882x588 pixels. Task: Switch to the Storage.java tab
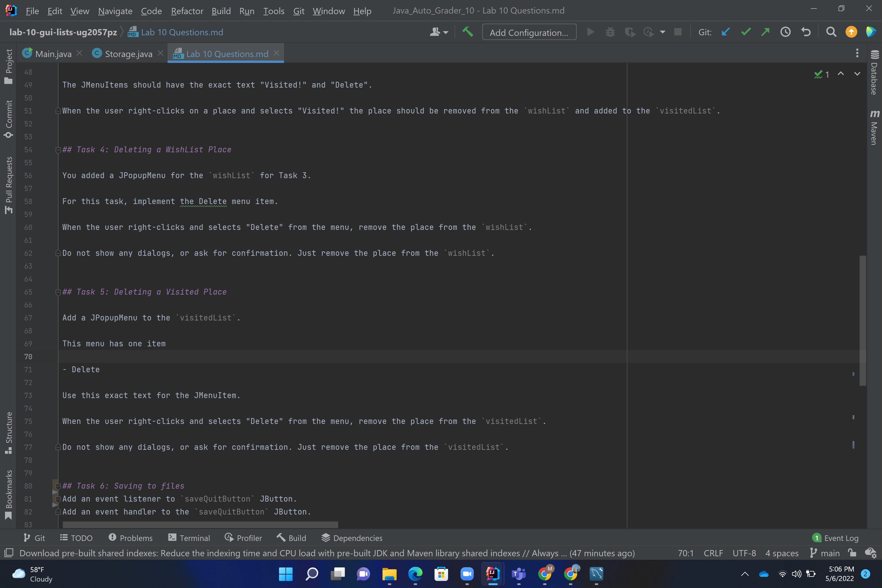(x=128, y=54)
